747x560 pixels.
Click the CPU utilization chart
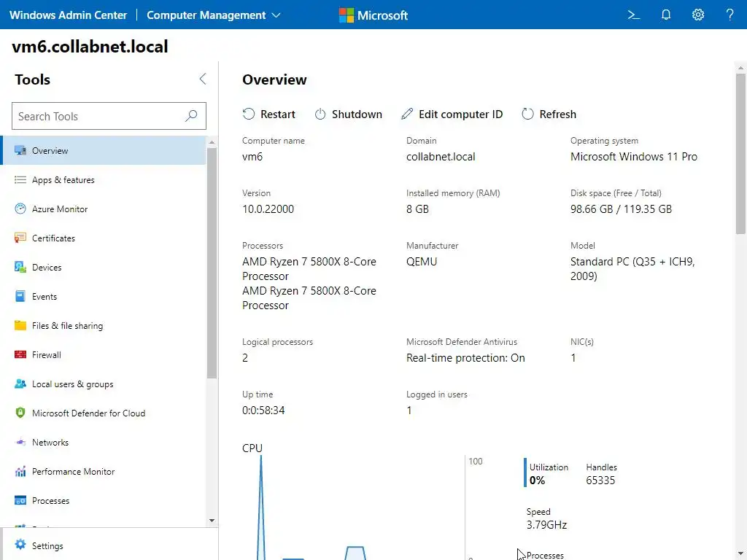352,507
